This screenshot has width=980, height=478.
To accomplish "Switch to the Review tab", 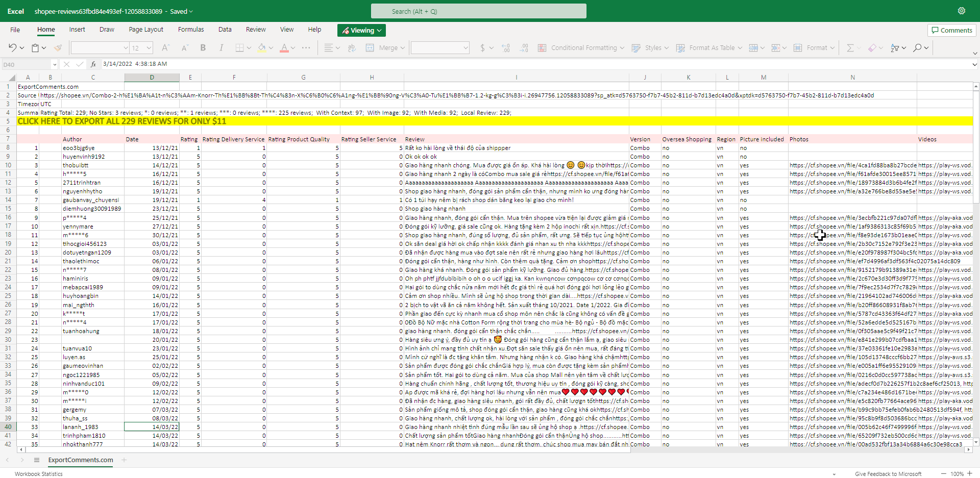I will [x=256, y=30].
